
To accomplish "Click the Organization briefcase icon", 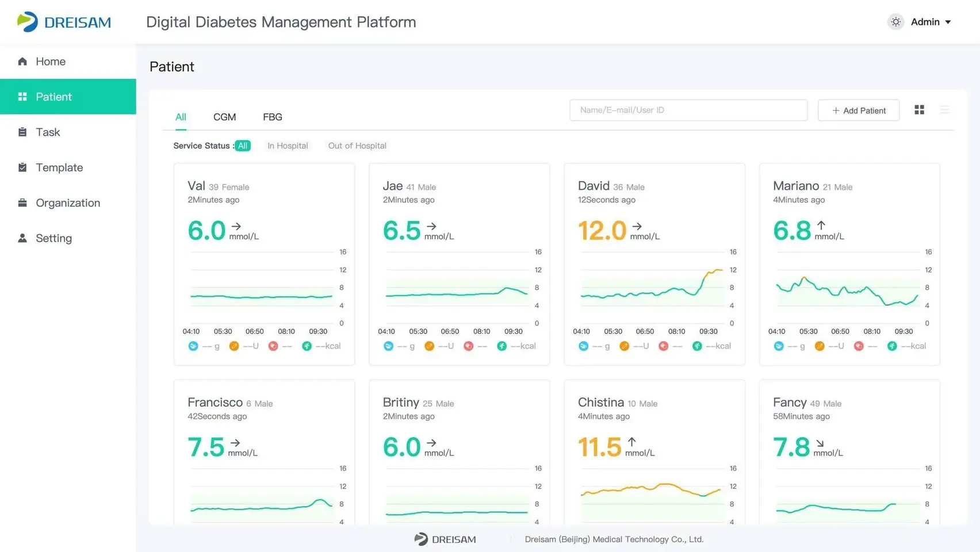I will [x=22, y=203].
